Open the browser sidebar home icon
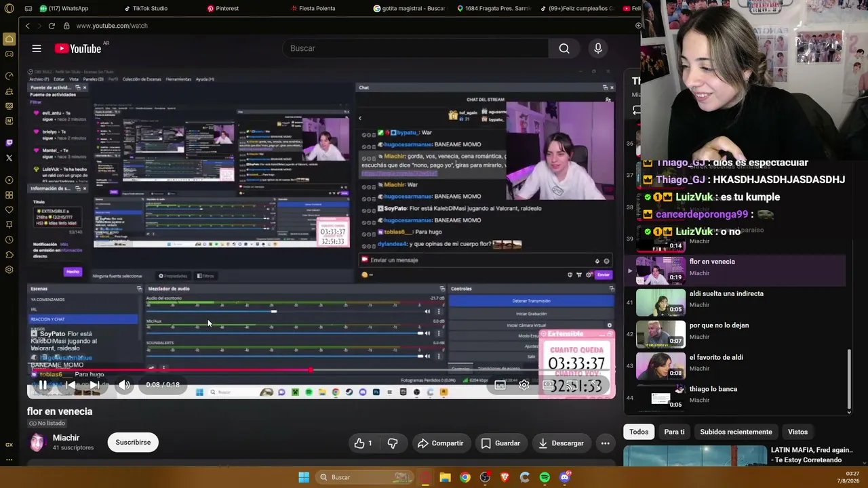 pyautogui.click(x=9, y=39)
